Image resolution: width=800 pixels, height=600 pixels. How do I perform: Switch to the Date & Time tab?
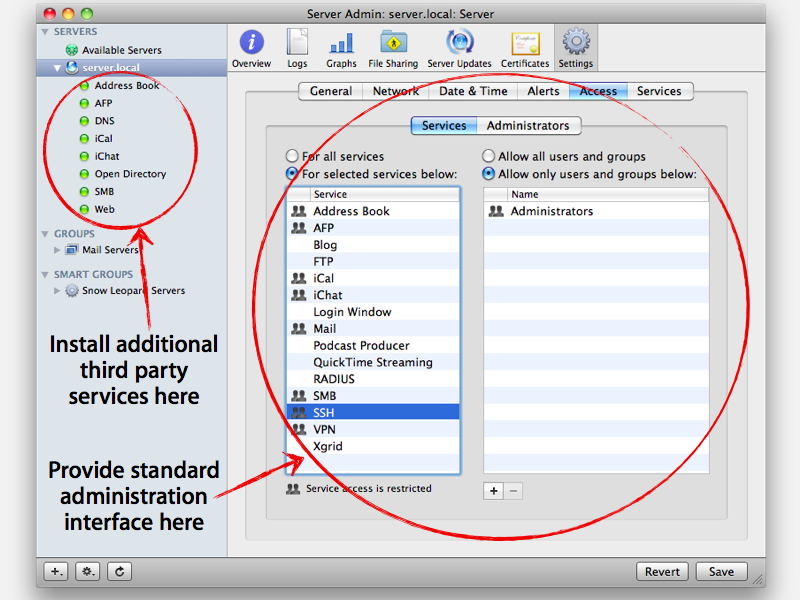[473, 91]
